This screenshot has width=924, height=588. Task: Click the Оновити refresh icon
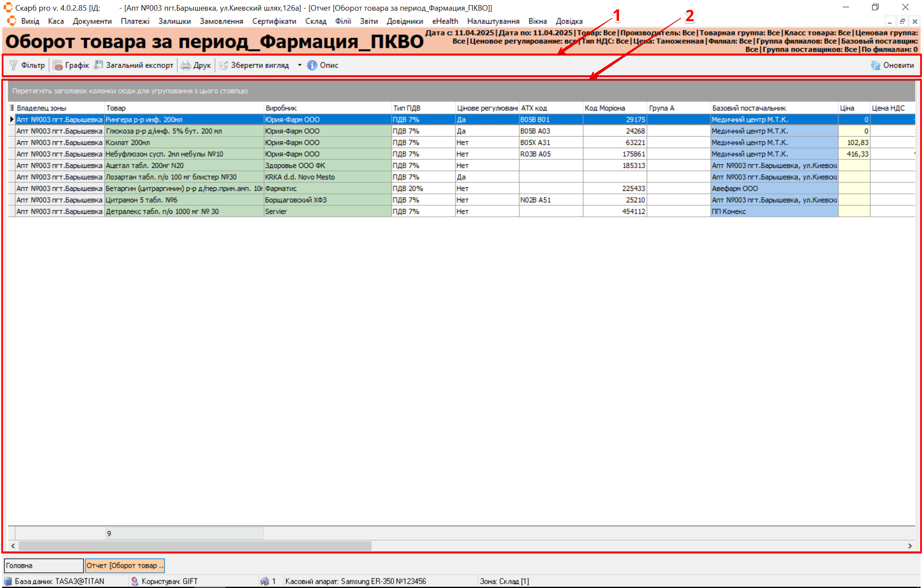876,65
